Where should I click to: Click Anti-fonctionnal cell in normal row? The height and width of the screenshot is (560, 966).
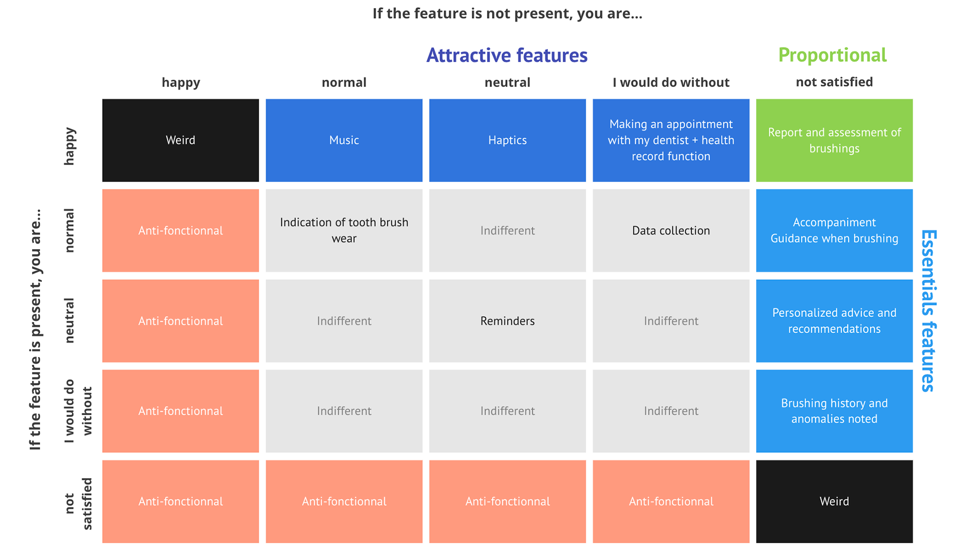[x=181, y=230]
